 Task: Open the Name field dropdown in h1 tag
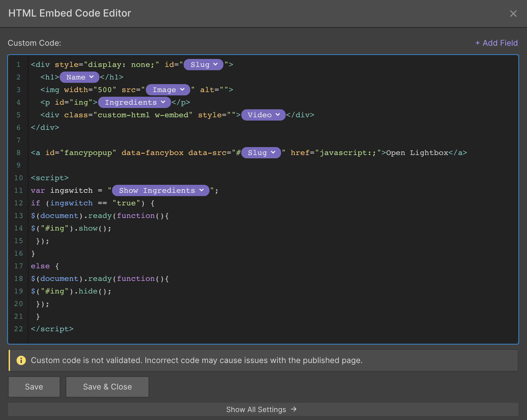pyautogui.click(x=80, y=77)
